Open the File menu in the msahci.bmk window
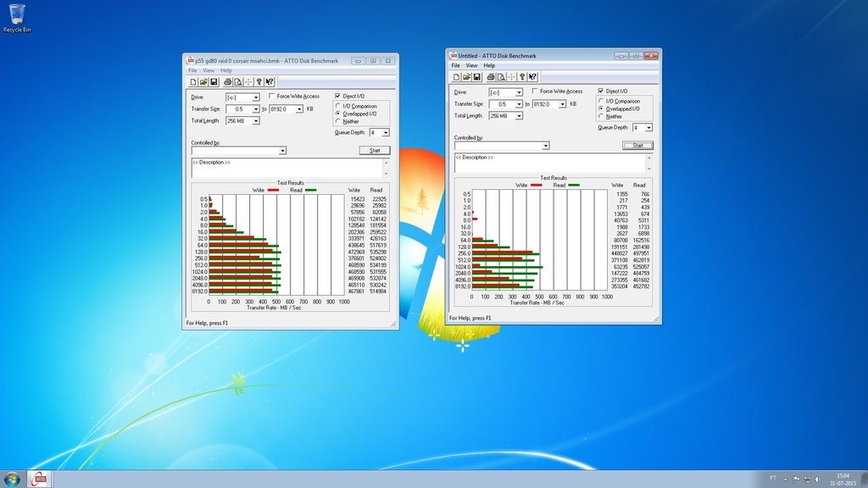868x488 pixels. pos(192,70)
